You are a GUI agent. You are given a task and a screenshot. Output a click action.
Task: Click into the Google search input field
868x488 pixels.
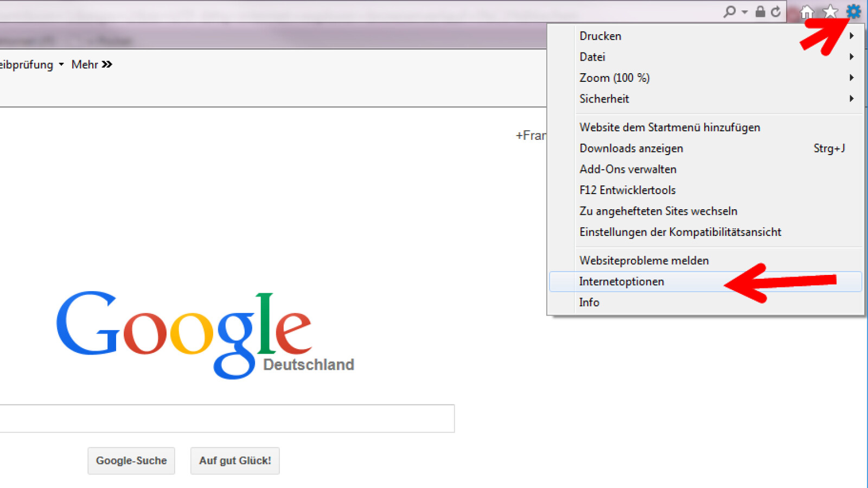tap(227, 419)
